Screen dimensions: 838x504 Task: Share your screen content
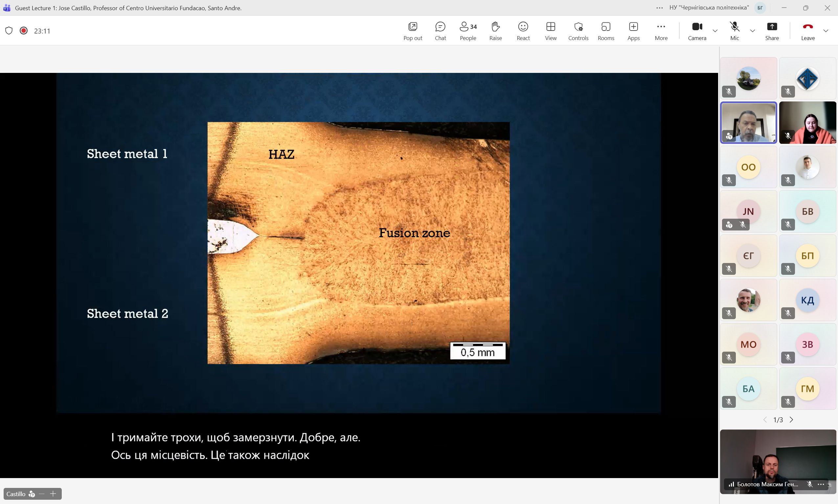(772, 31)
